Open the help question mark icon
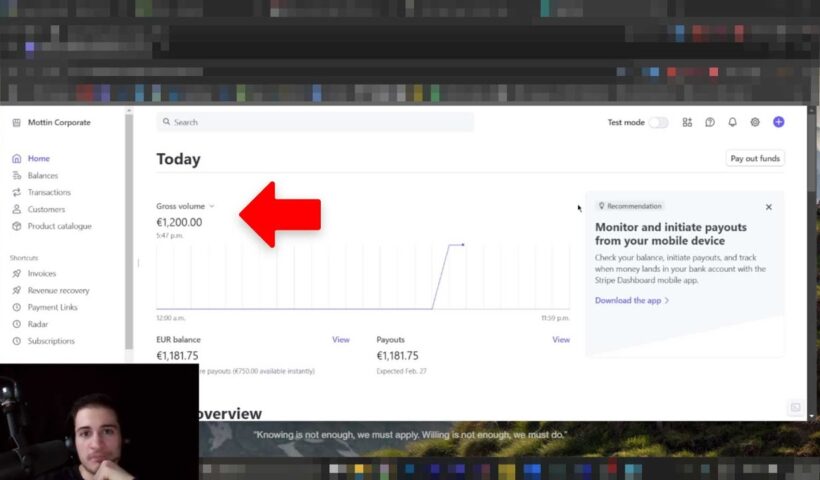The width and height of the screenshot is (820, 480). 710,122
